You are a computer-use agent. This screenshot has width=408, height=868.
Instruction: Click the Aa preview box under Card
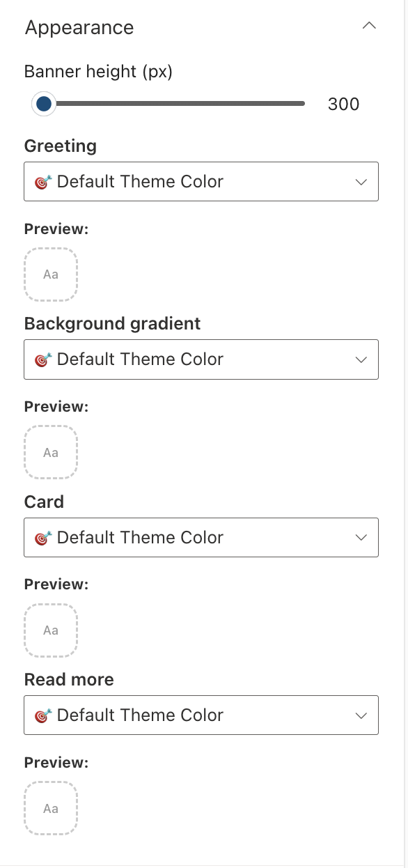tap(50, 630)
